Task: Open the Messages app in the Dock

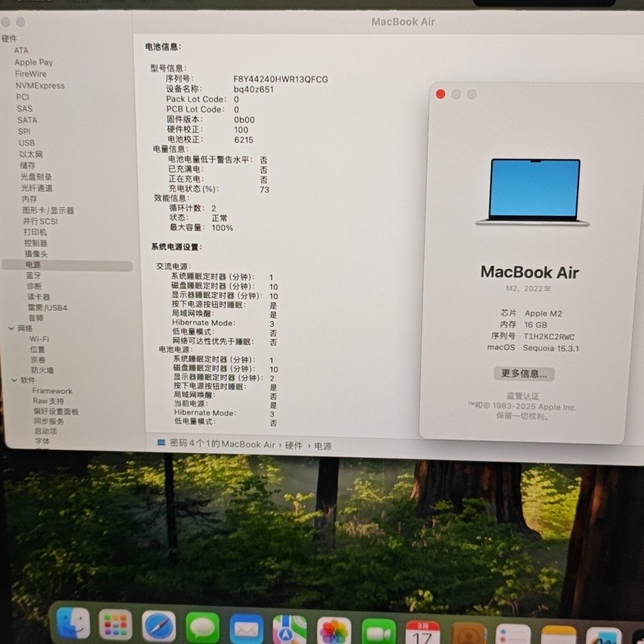Action: pos(202,628)
